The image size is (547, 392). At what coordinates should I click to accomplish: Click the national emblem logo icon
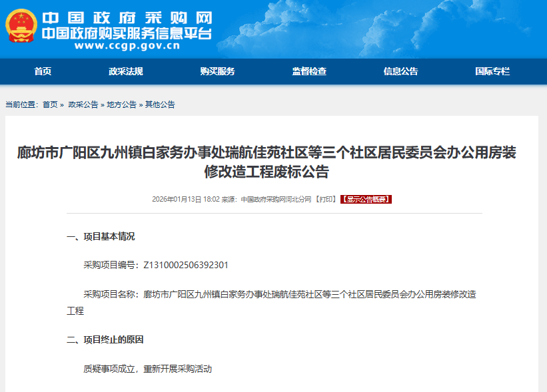[x=21, y=26]
